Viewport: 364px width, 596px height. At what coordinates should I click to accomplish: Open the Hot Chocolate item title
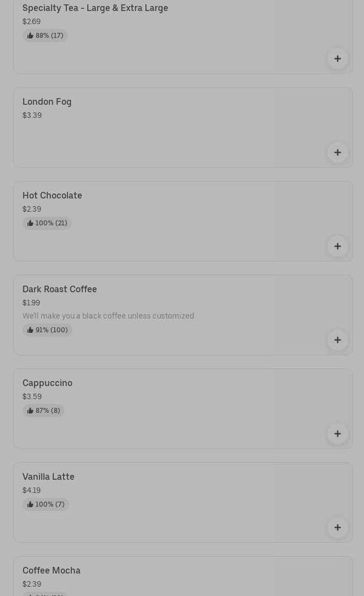click(x=52, y=196)
